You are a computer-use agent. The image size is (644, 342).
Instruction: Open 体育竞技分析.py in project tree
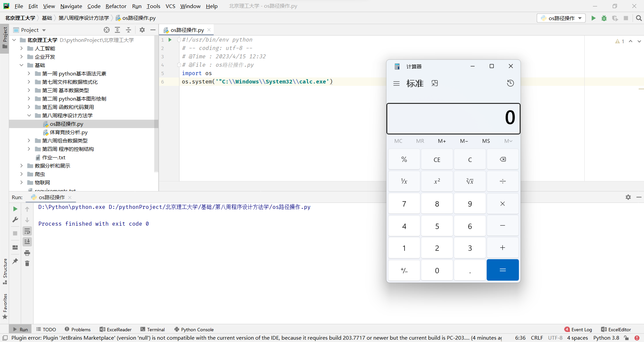pyautogui.click(x=68, y=132)
